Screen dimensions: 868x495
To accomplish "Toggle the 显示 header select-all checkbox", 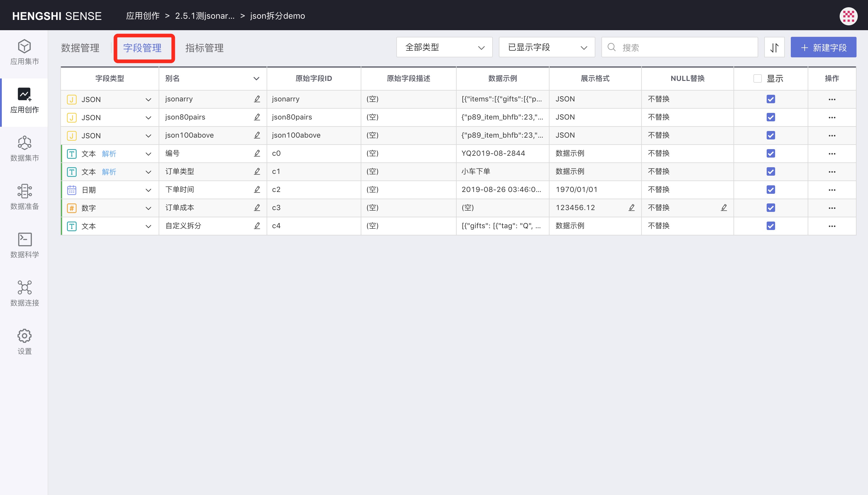I will point(757,78).
